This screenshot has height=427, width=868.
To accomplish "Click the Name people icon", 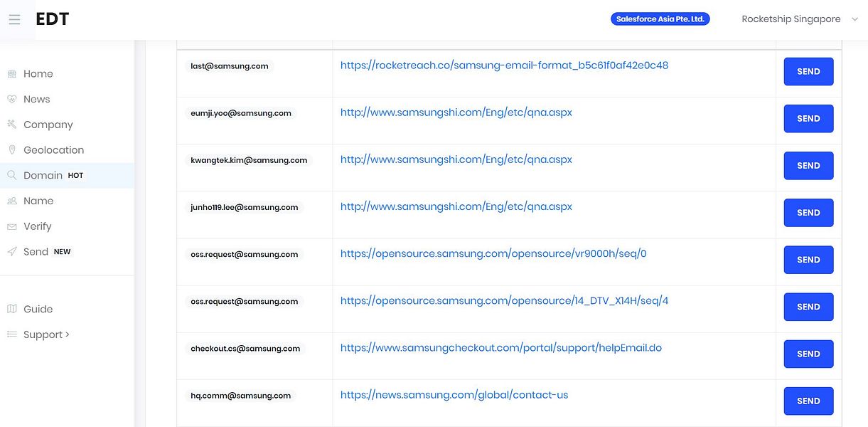I will 11,201.
